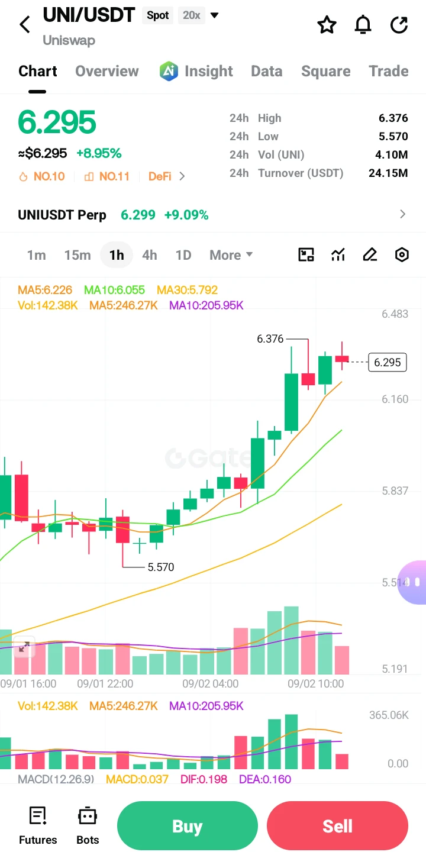The height and width of the screenshot is (868, 426).
Task: Tap the AI Insight logo icon
Action: coord(169,71)
